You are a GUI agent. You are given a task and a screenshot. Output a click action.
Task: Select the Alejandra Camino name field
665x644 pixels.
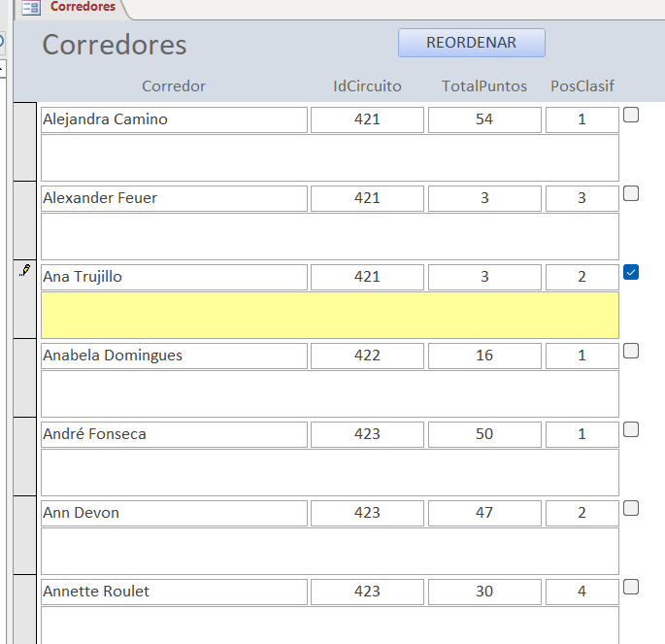pyautogui.click(x=175, y=119)
